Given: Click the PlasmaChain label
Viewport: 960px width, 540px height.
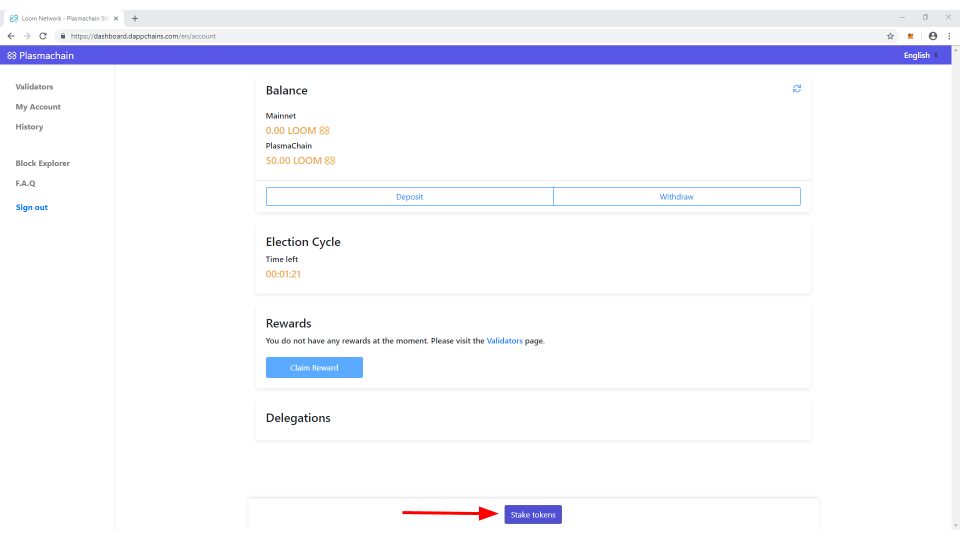Looking at the screenshot, I should coord(289,146).
